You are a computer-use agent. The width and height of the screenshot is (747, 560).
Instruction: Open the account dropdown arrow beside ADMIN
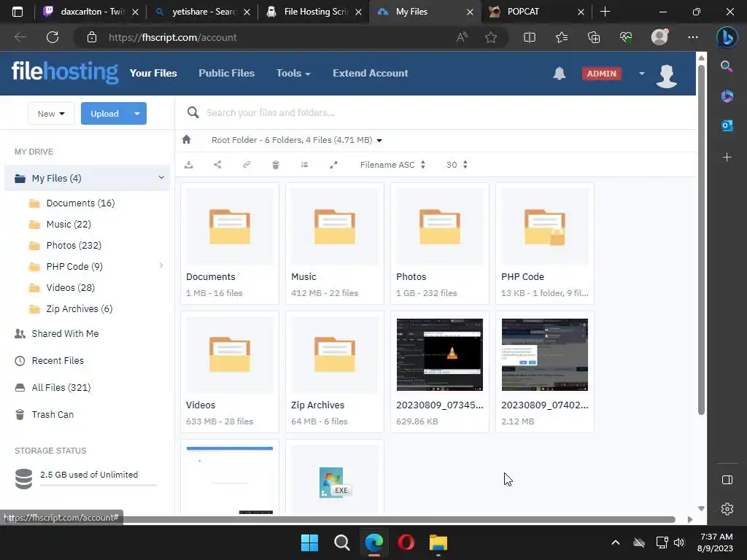click(x=642, y=74)
